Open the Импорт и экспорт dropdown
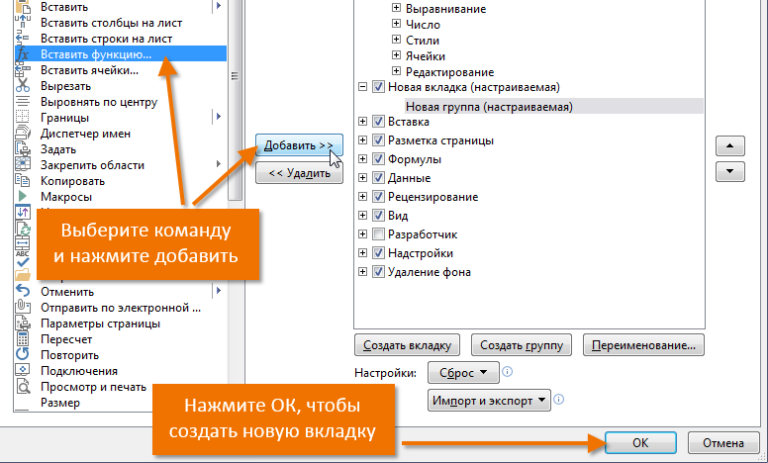 489,401
